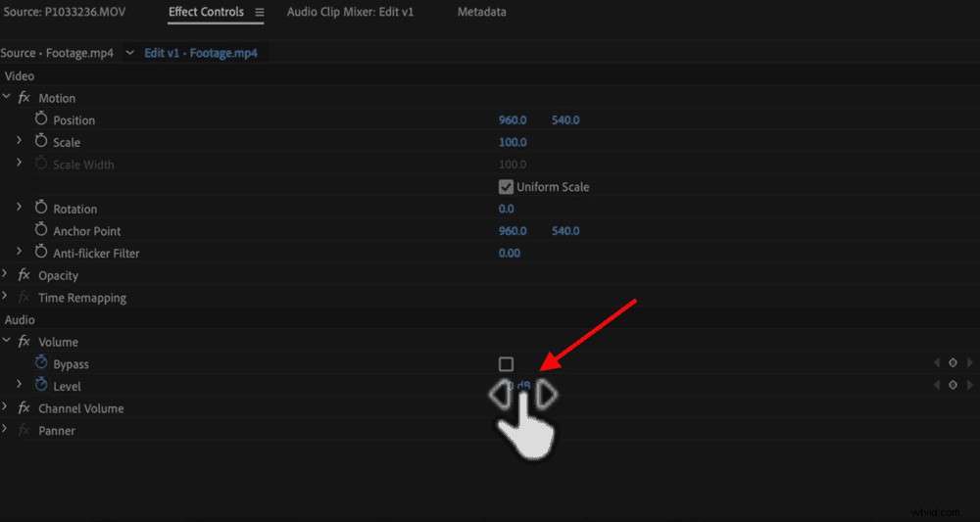Uncheck the Uniform Scale checkbox
980x522 pixels.
tap(506, 187)
